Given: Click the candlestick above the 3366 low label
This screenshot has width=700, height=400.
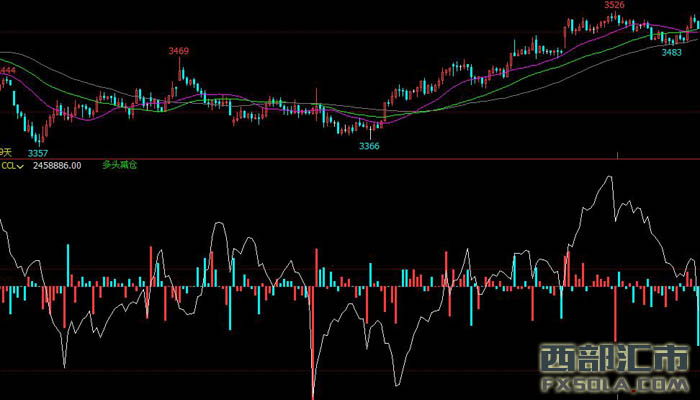Looking at the screenshot, I should coord(370,130).
